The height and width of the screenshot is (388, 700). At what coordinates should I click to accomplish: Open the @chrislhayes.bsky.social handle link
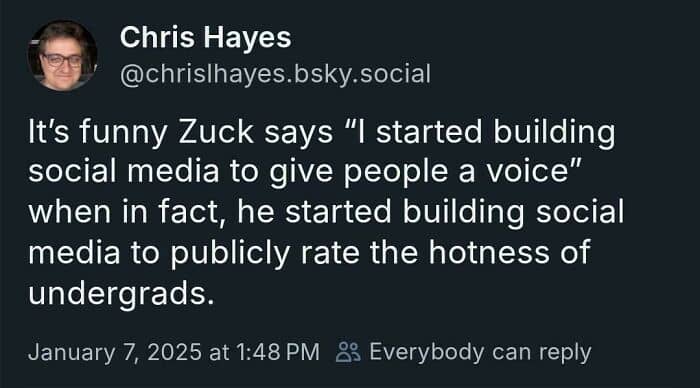(x=275, y=74)
